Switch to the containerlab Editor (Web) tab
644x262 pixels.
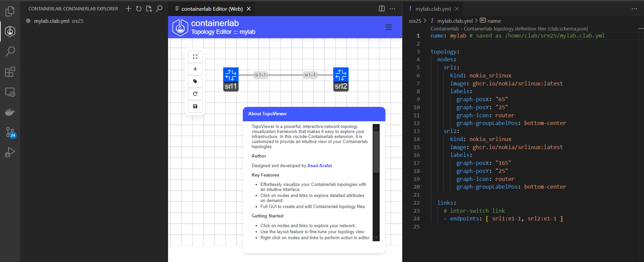(212, 9)
